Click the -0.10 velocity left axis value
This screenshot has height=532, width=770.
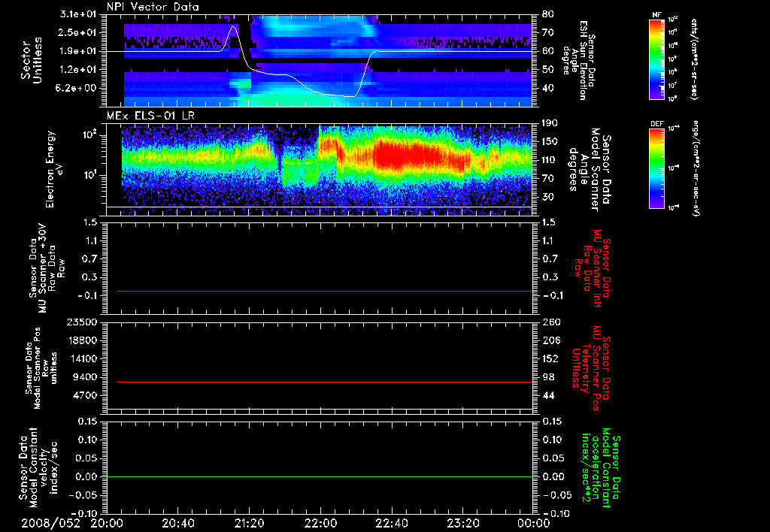(83, 513)
